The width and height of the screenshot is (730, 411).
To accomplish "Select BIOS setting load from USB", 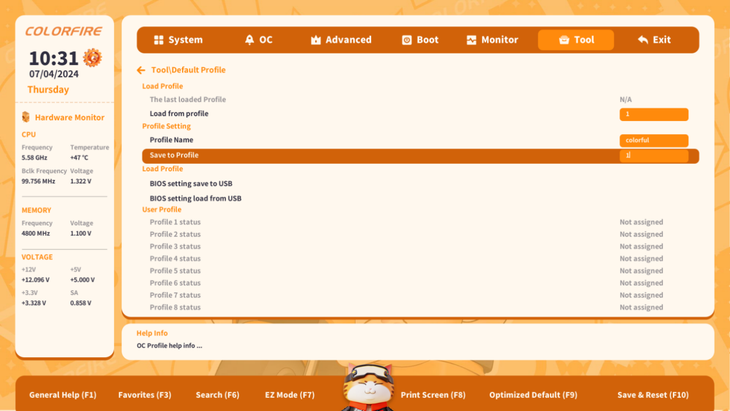I will (195, 198).
